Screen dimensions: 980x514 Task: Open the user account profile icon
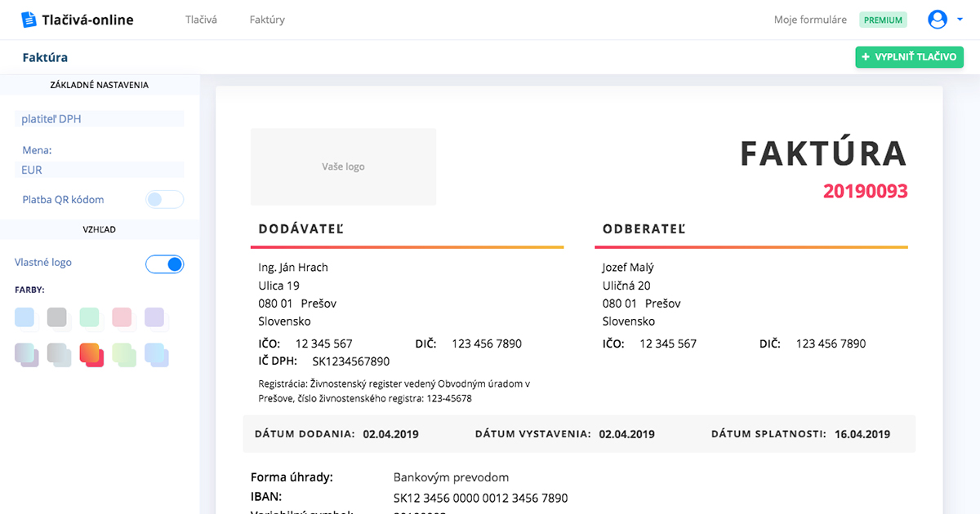pyautogui.click(x=938, y=19)
